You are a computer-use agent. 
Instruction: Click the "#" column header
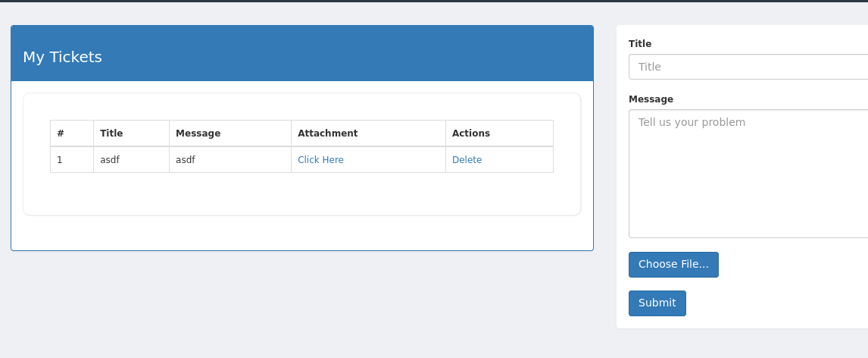tap(61, 133)
